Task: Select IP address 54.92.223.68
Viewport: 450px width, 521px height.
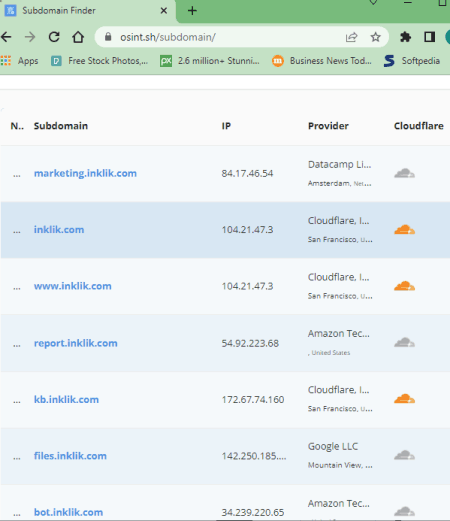Action: click(x=250, y=343)
